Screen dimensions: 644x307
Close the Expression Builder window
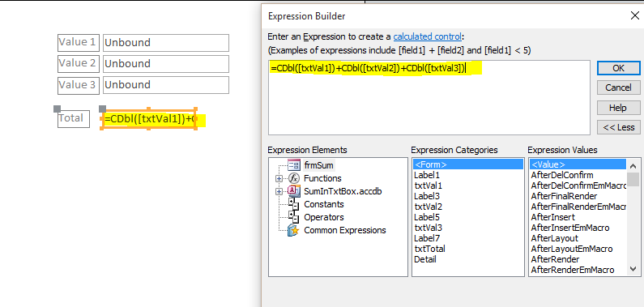[634, 15]
